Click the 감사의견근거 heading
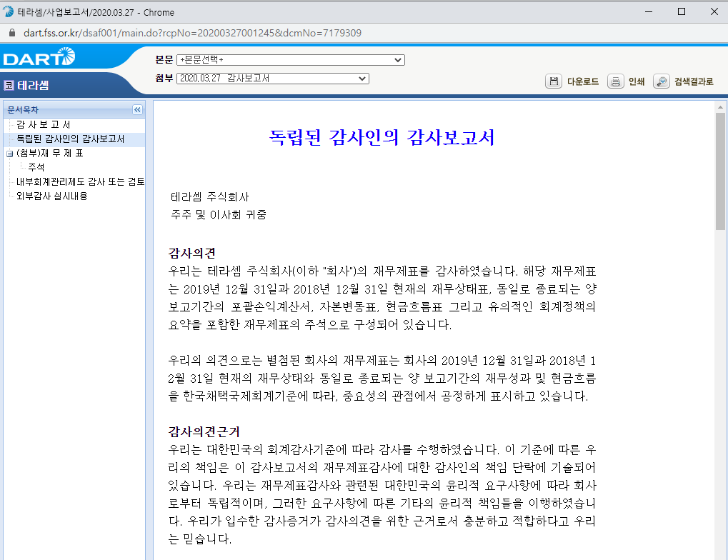This screenshot has width=728, height=560. (x=204, y=432)
